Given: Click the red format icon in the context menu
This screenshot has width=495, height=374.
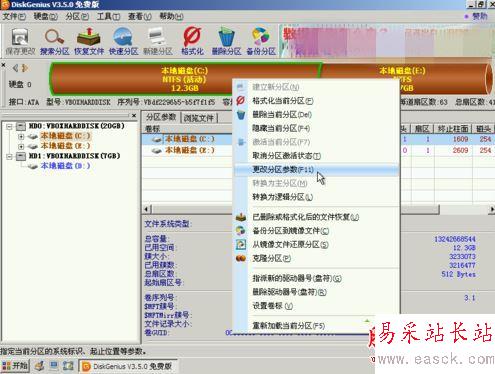Looking at the screenshot, I should pos(241,100).
